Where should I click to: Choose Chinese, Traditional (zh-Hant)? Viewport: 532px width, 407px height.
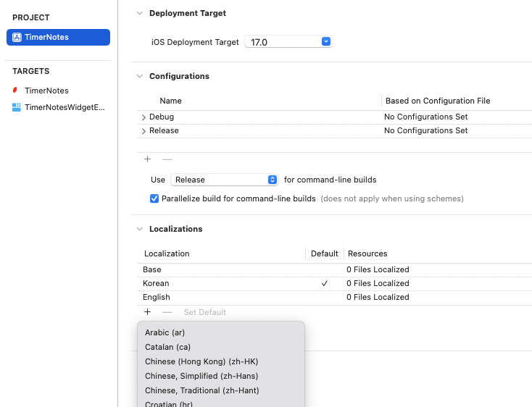[221, 390]
